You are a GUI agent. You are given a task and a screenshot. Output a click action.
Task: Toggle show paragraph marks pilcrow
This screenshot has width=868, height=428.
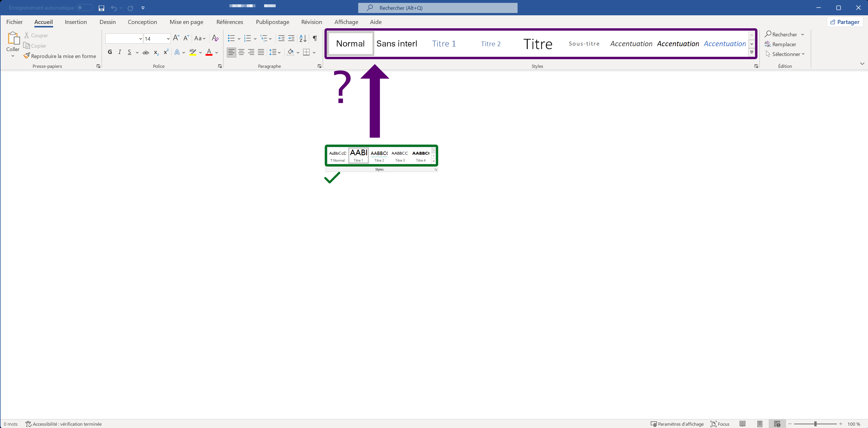tap(315, 38)
